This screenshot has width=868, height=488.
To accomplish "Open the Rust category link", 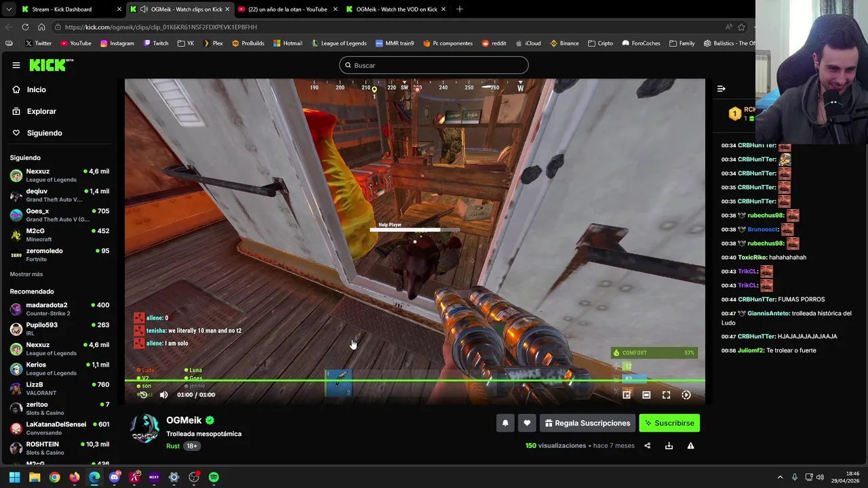I will coord(173,446).
